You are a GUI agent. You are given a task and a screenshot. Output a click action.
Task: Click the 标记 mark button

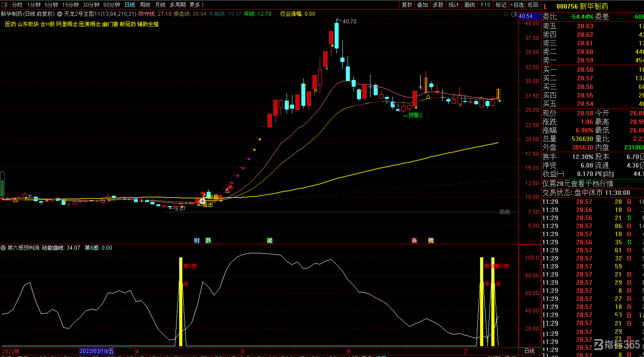click(x=501, y=5)
